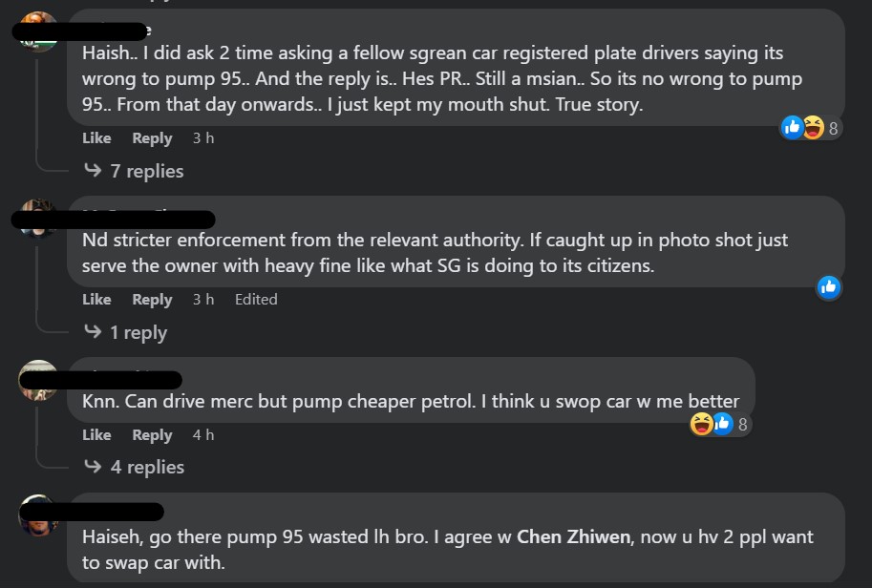The height and width of the screenshot is (588, 872).
Task: Click the like reaction on enforcement comment
Action: pos(829,286)
